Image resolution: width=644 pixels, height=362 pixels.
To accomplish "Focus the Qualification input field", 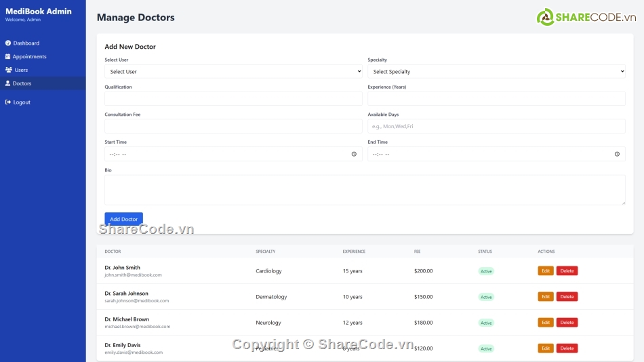I will [233, 99].
